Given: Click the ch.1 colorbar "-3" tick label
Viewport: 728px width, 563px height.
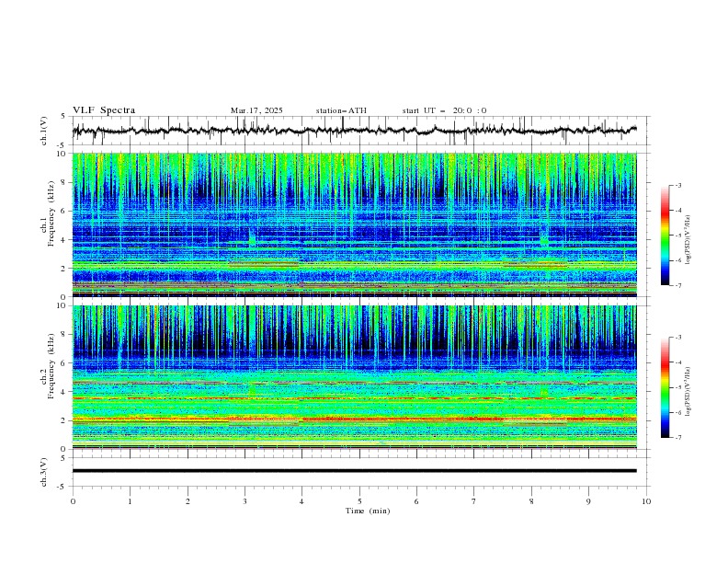Looking at the screenshot, I should click(677, 185).
